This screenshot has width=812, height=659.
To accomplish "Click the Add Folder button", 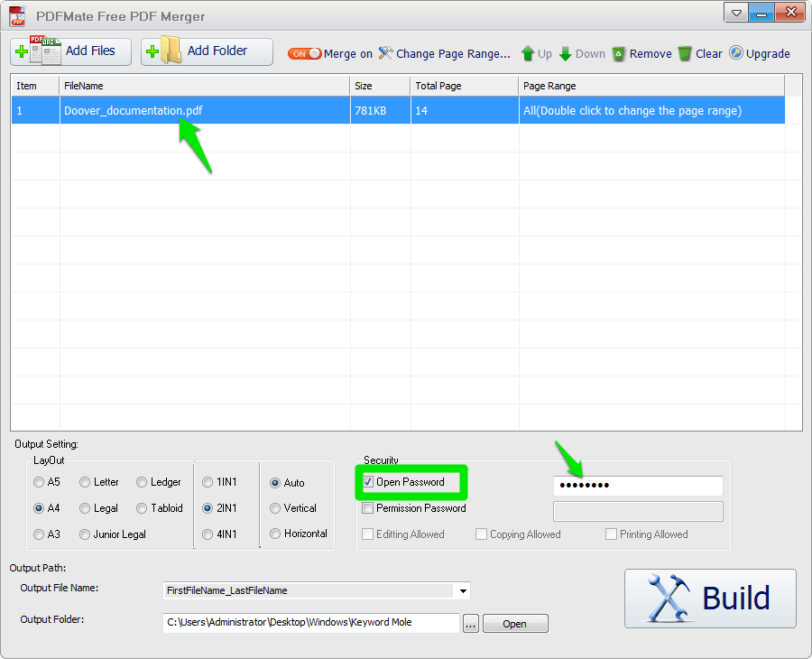I will pos(207,51).
